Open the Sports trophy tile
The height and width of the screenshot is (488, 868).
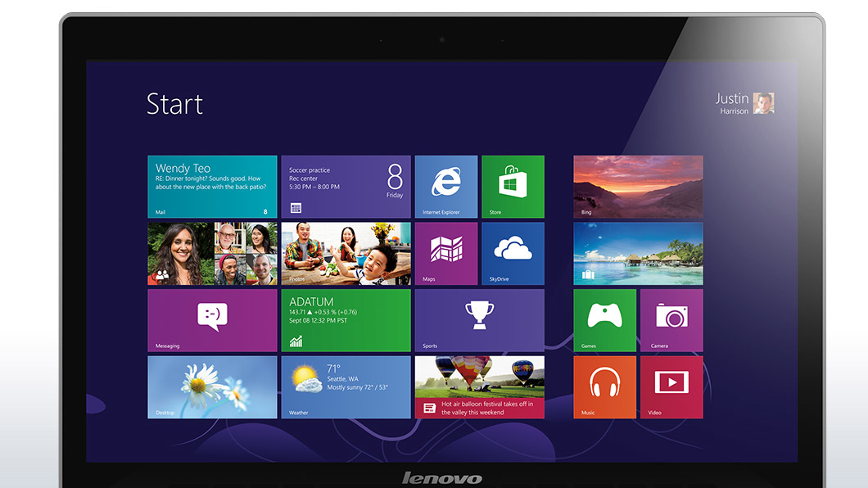(x=479, y=320)
